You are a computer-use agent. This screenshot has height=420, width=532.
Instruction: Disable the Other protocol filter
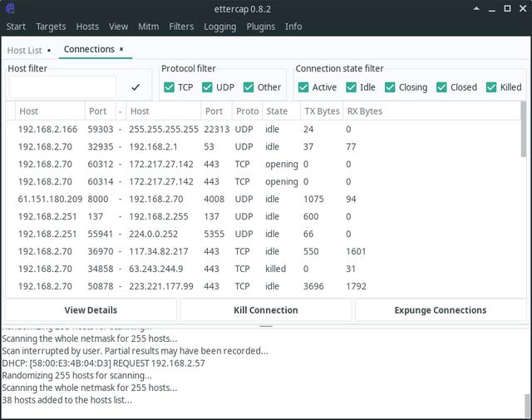click(x=248, y=87)
